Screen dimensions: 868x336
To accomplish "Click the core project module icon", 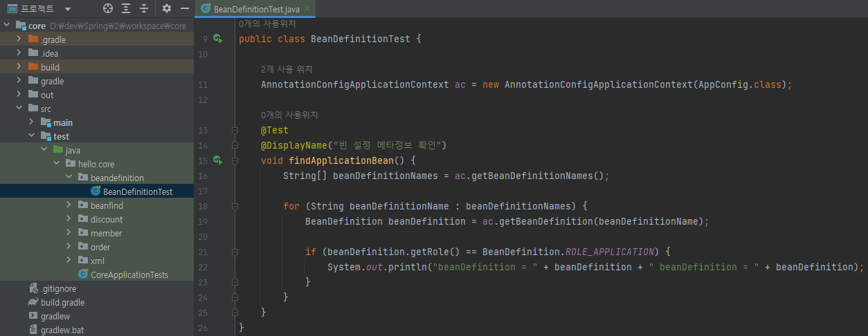I will (21, 26).
